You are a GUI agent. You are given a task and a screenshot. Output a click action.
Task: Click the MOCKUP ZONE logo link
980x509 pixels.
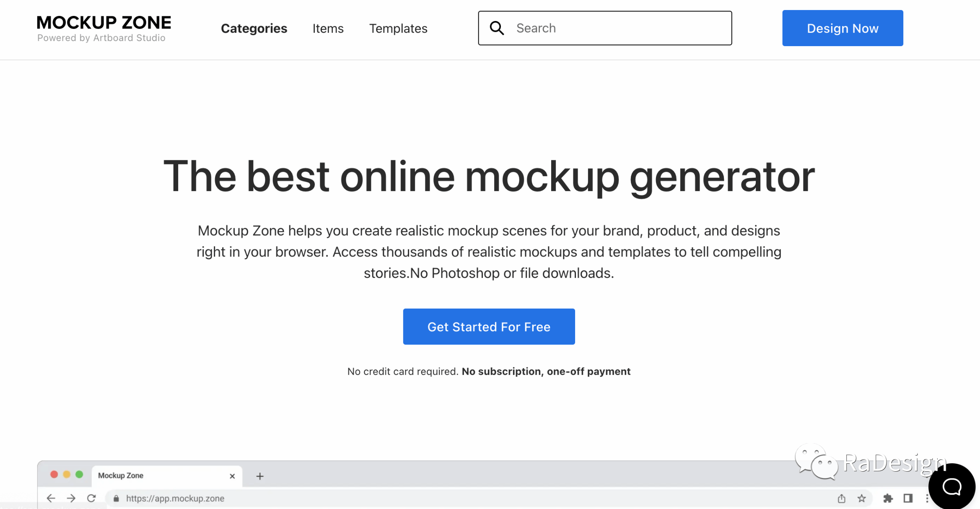[104, 28]
